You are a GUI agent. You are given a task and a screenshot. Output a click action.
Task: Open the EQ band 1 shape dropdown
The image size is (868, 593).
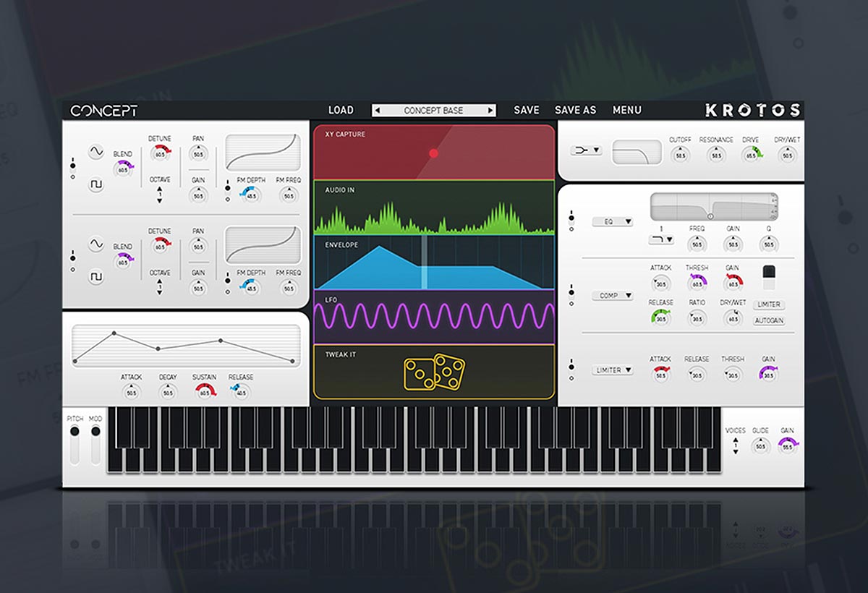[x=661, y=239]
